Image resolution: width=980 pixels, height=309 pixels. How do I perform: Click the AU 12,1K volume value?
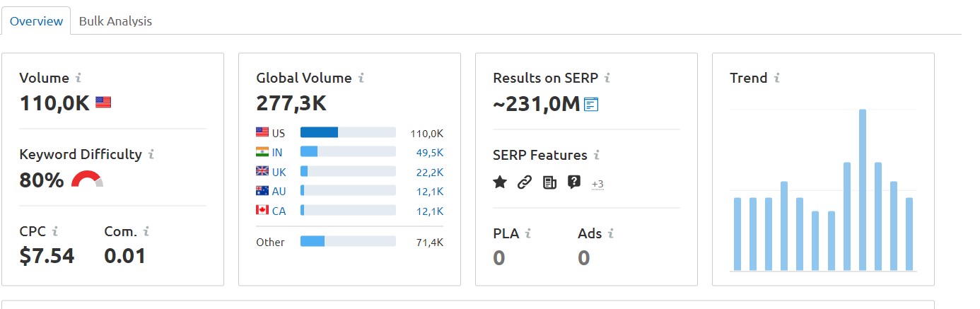tap(430, 191)
